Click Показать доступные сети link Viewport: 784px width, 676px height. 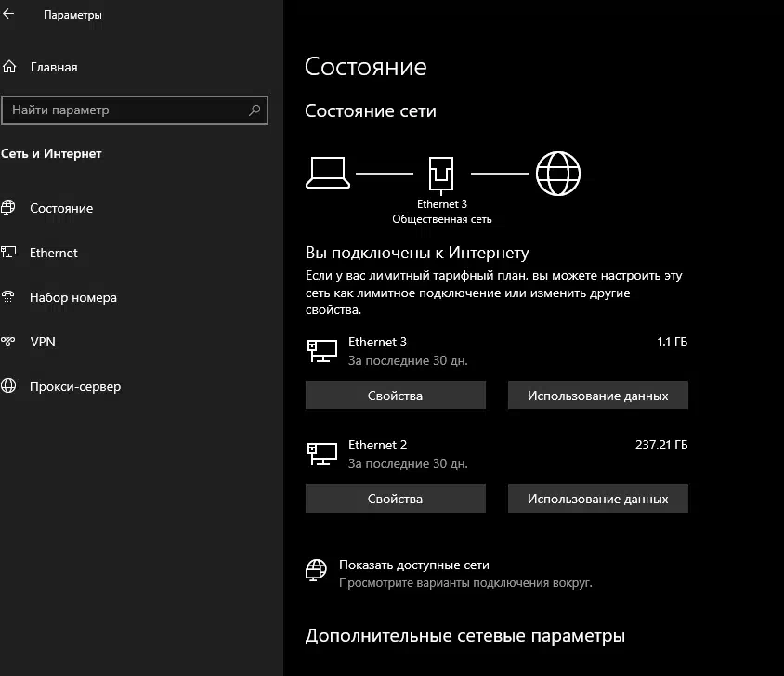tap(414, 565)
